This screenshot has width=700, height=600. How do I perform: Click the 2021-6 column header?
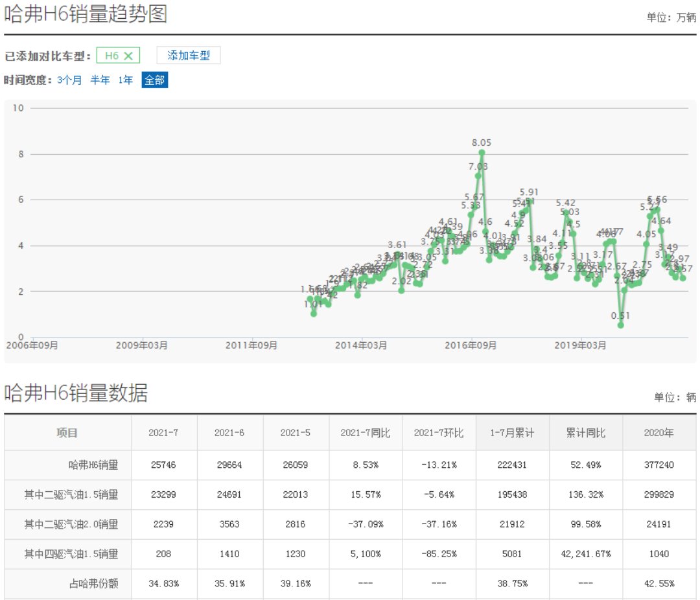click(x=229, y=433)
